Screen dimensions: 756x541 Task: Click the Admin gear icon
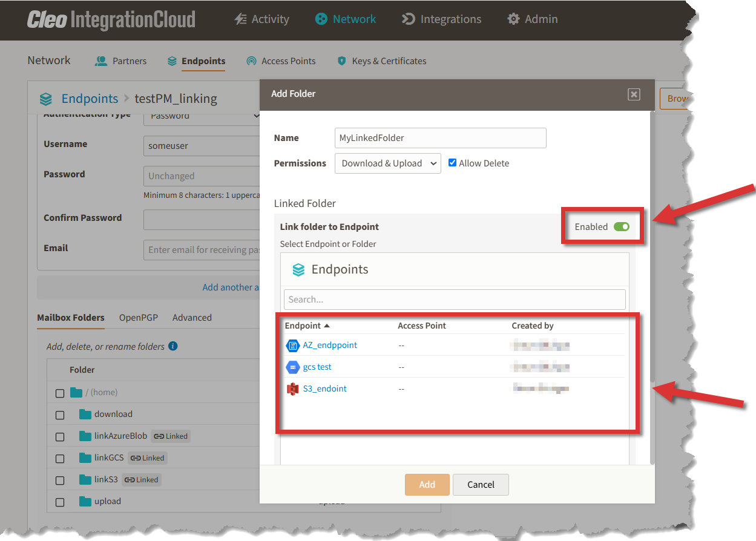(514, 19)
